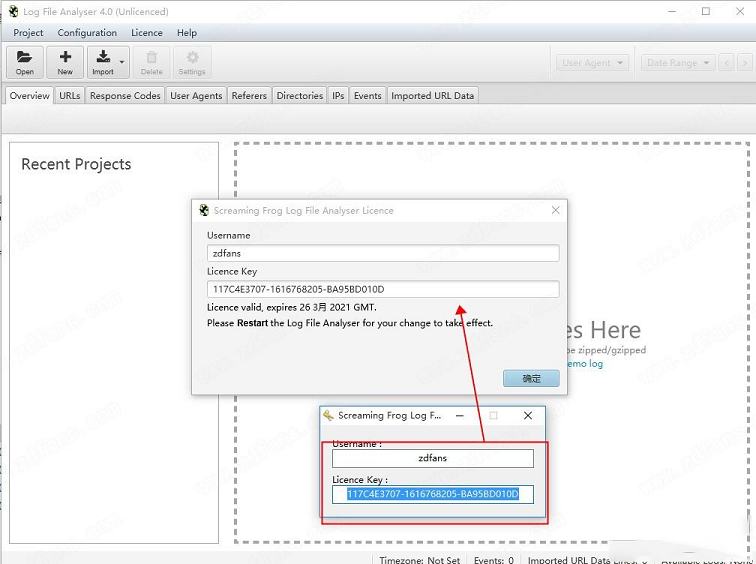Click the Open project folder icon
The width and height of the screenshot is (756, 564).
pos(25,62)
